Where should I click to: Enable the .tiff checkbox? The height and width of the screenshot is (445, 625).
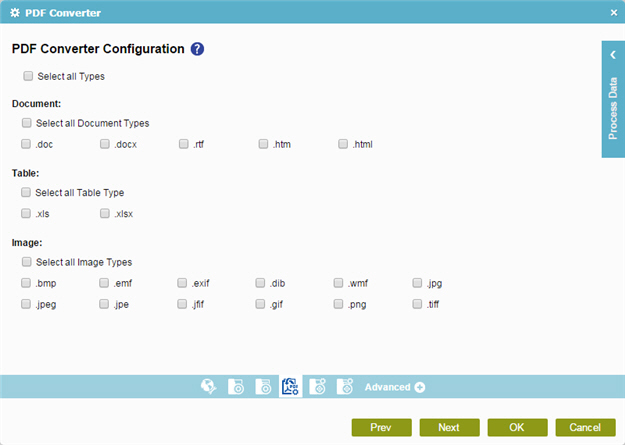417,304
